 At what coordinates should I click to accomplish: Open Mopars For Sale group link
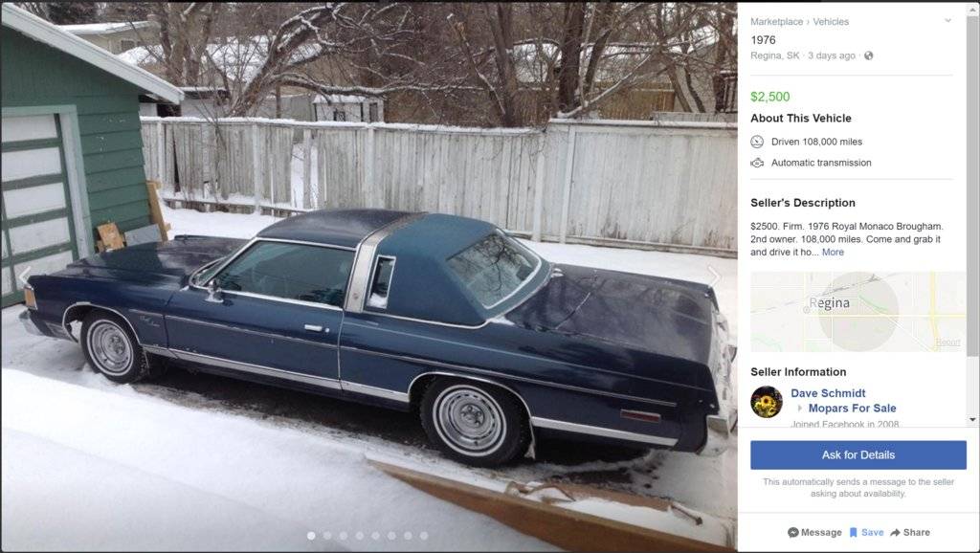coord(852,408)
